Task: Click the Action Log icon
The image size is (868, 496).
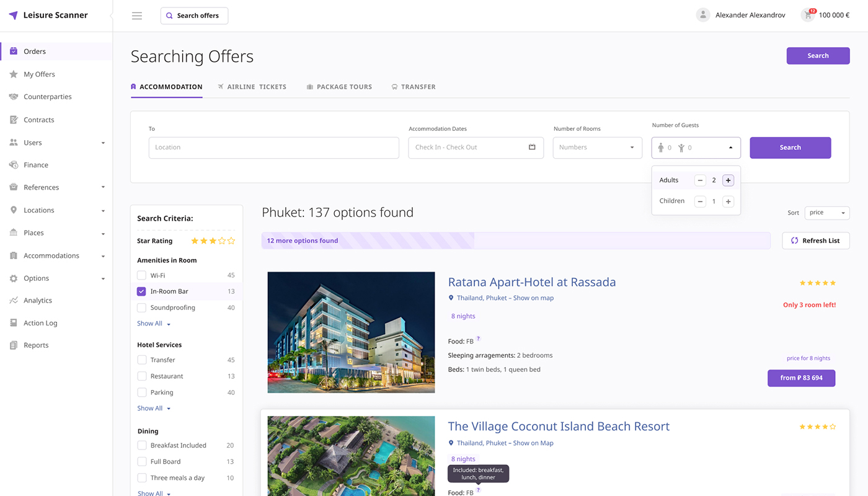Action: [14, 323]
